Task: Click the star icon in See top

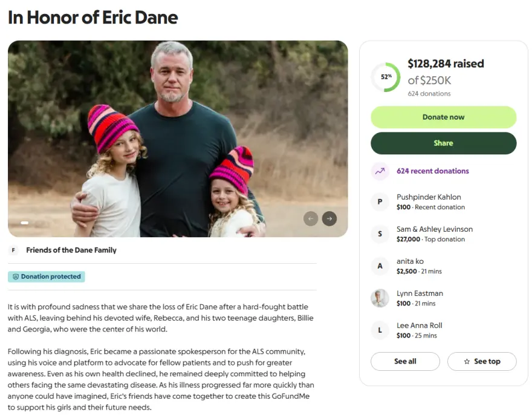Action: pos(467,362)
